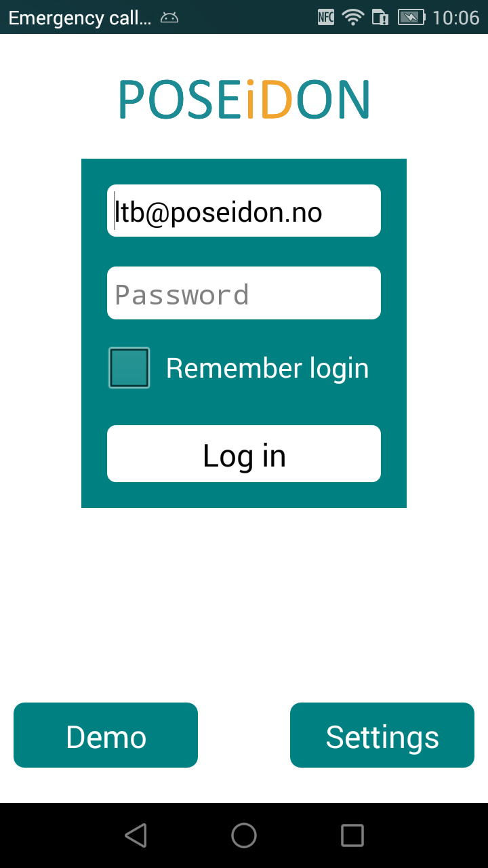Tap the SIM card alert icon
The width and height of the screenshot is (488, 868).
tap(380, 17)
